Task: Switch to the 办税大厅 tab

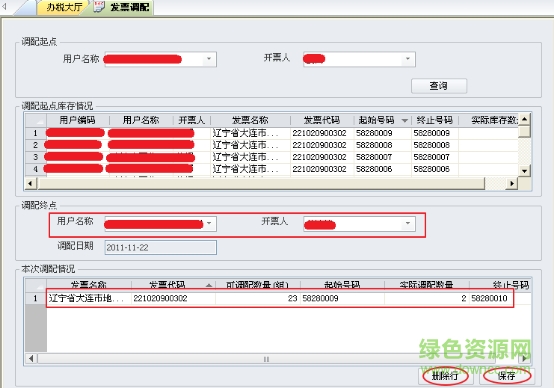Action: (64, 7)
